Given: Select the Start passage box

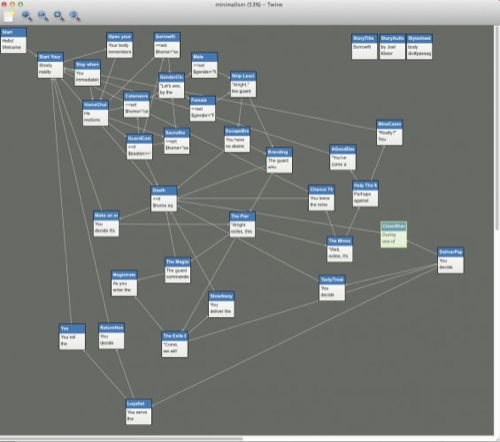Looking at the screenshot, I should click(13, 40).
